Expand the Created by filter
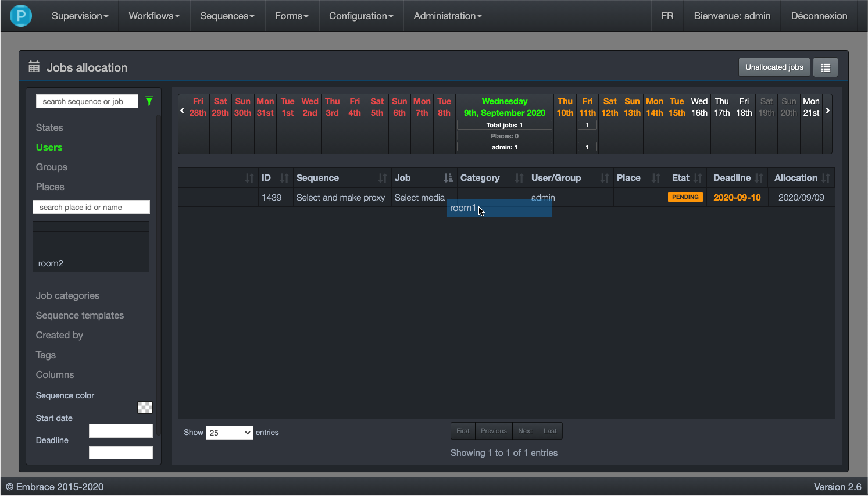Screen dimensions: 868x496 [59, 335]
